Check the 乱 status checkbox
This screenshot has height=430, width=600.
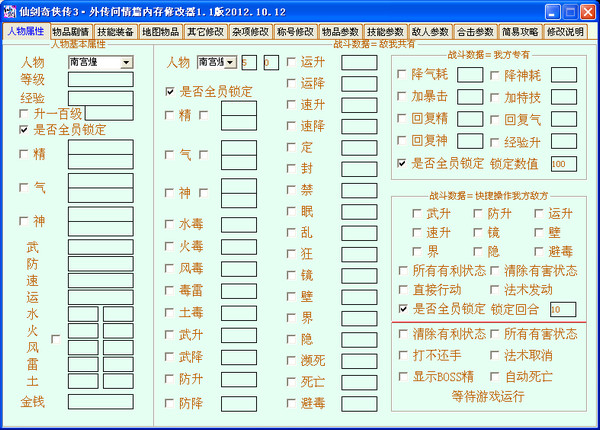291,233
